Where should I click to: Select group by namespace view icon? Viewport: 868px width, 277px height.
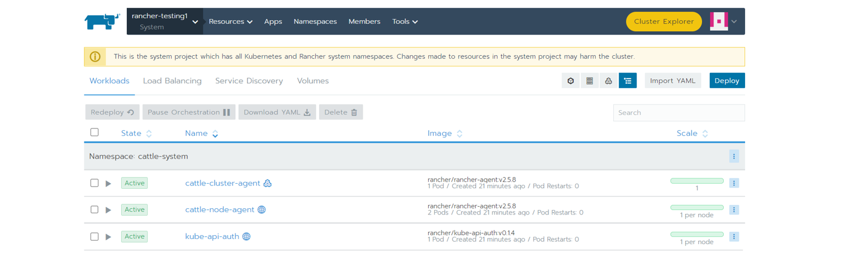tap(628, 81)
